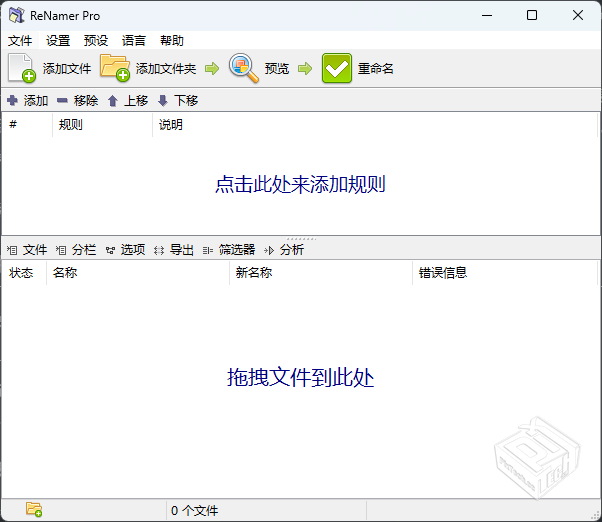The height and width of the screenshot is (522, 602).
Task: Click the # column header
Action: coord(27,124)
